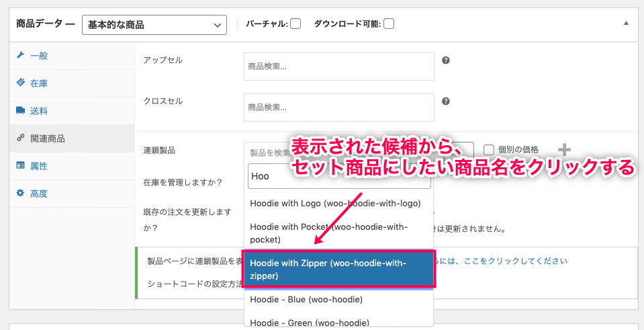This screenshot has width=644, height=330.
Task: Select Hoodie with Logo from suggestions
Action: pyautogui.click(x=339, y=203)
